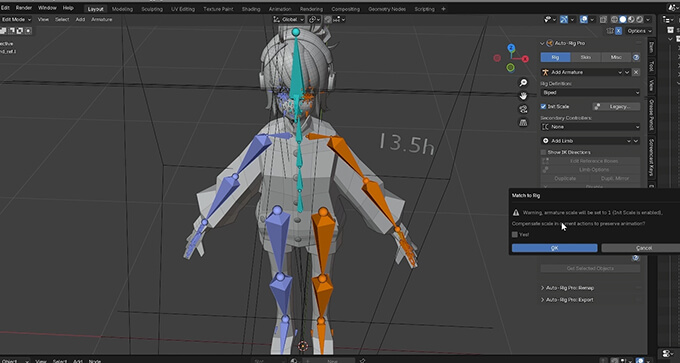
Task: Open the Tool sidebar vertical tab
Action: tap(651, 66)
